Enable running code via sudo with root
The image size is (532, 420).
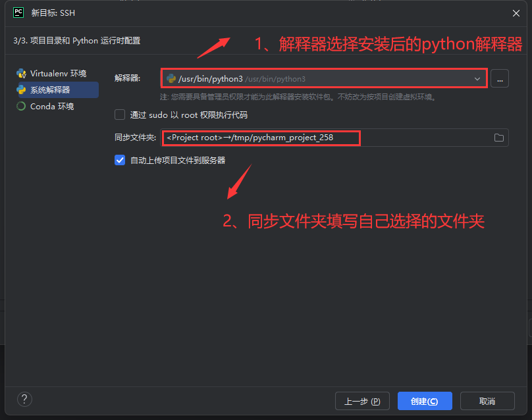pos(120,115)
